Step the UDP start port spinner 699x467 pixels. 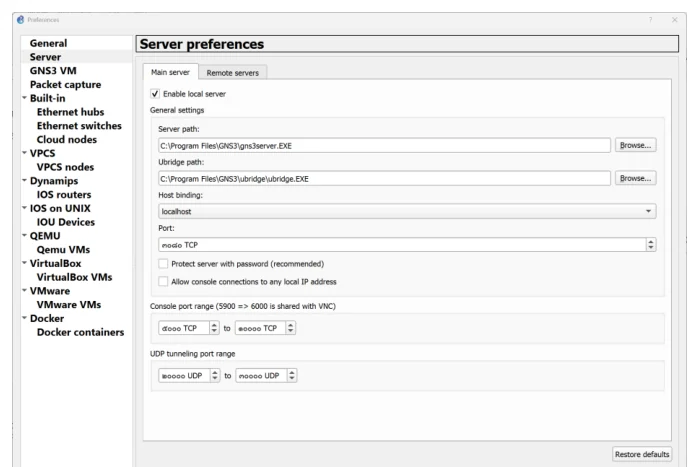215,376
